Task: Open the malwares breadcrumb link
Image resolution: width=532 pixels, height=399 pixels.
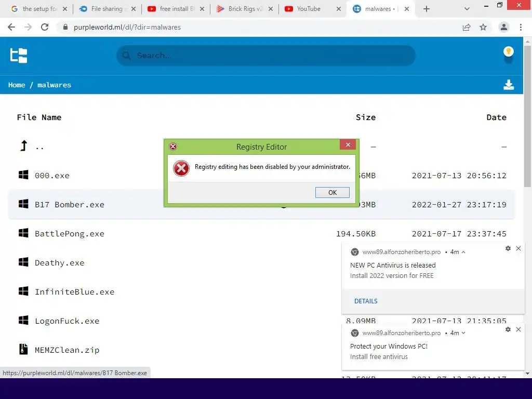Action: [54, 85]
